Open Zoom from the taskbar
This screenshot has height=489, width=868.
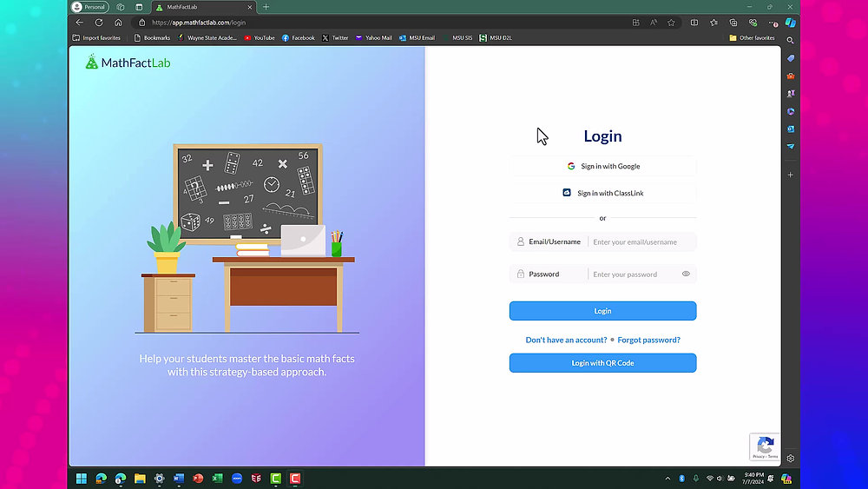(237, 479)
